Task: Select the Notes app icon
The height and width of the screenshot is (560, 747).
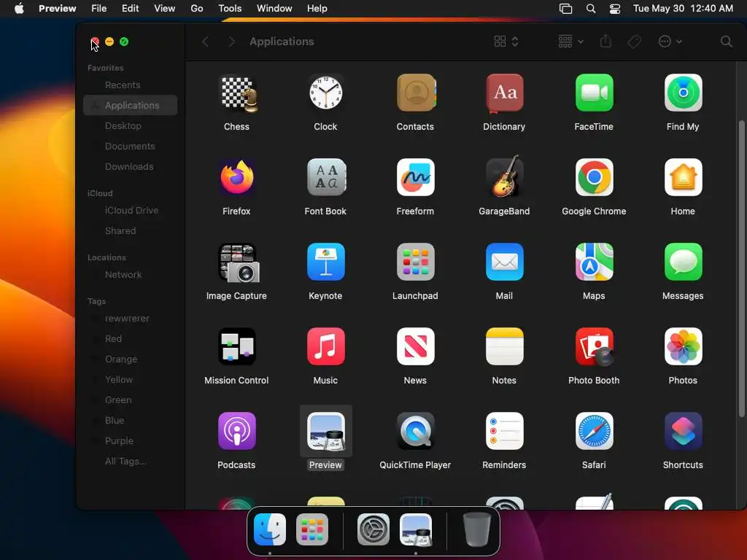Action: pos(504,346)
